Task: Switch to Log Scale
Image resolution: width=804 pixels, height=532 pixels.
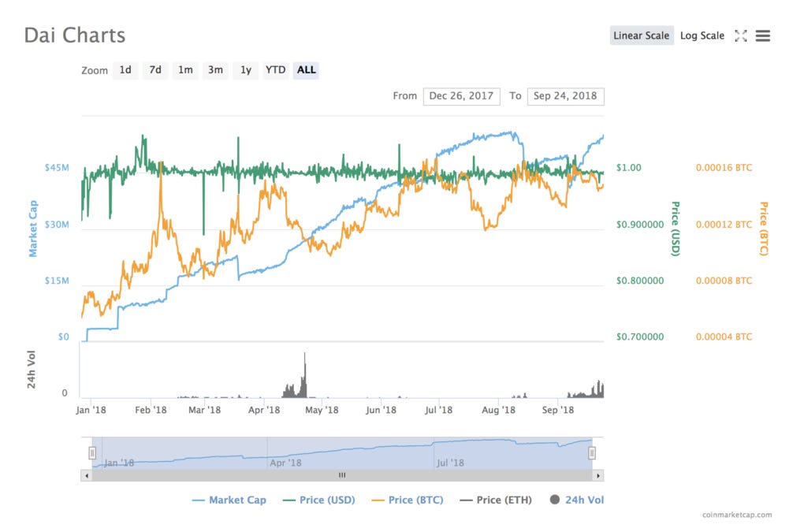Action: click(x=702, y=36)
